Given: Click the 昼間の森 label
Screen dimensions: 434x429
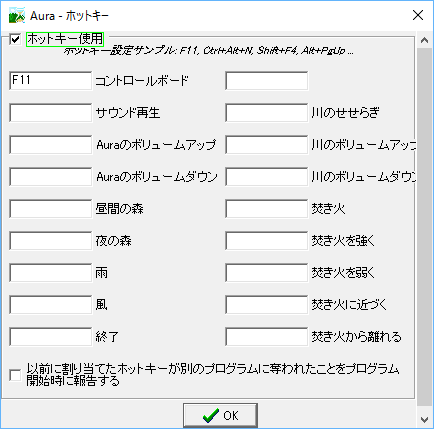Looking at the screenshot, I should pos(119,209).
